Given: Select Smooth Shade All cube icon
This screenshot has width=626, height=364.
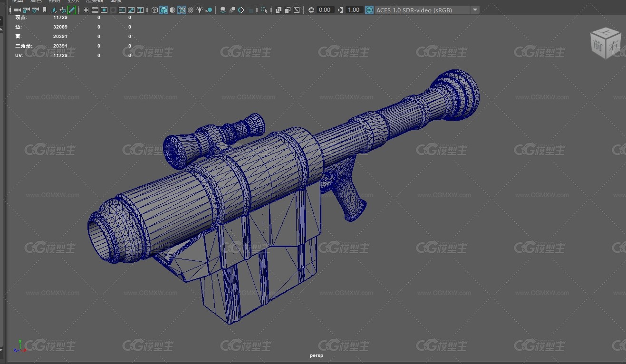Looking at the screenshot, I should pyautogui.click(x=164, y=10).
